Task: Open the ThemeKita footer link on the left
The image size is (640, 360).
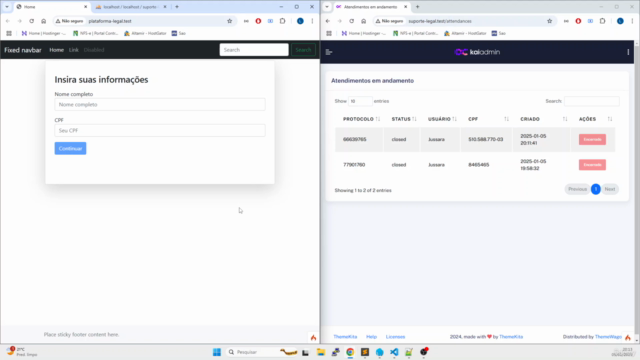Action: click(x=345, y=337)
